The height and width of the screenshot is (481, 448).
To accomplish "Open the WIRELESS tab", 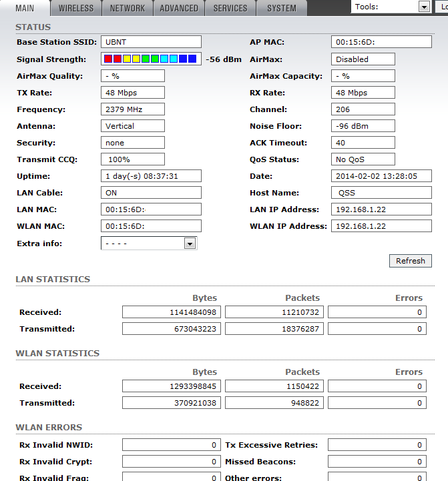I will (76, 8).
